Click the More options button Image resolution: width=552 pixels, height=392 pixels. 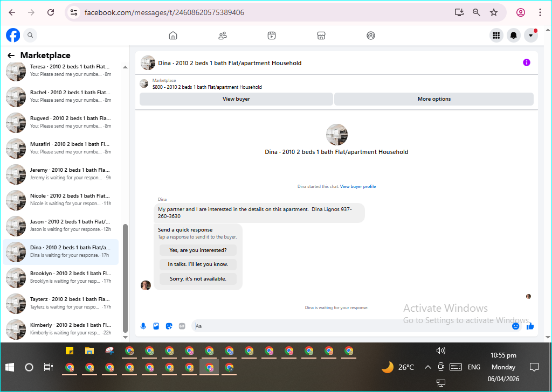coord(434,99)
